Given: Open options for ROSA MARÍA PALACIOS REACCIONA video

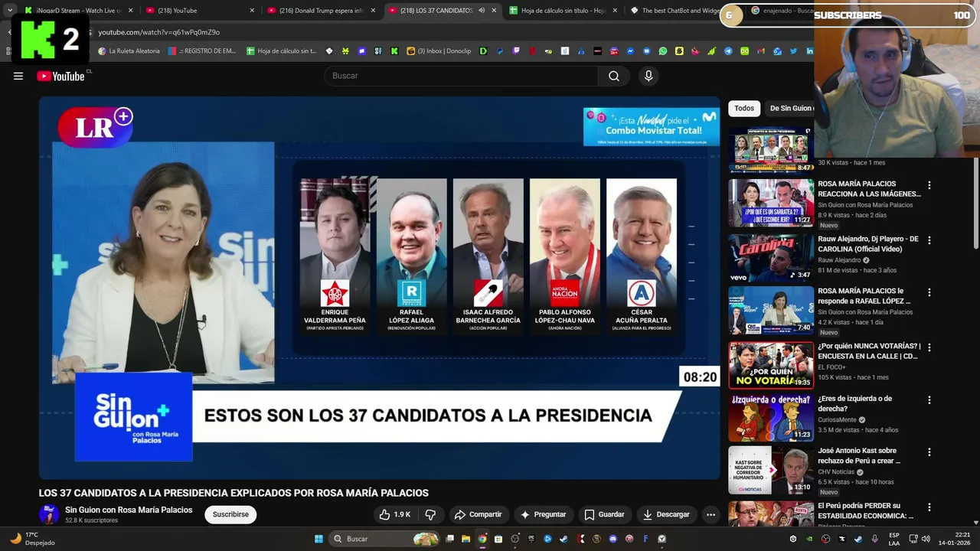Looking at the screenshot, I should pyautogui.click(x=929, y=185).
